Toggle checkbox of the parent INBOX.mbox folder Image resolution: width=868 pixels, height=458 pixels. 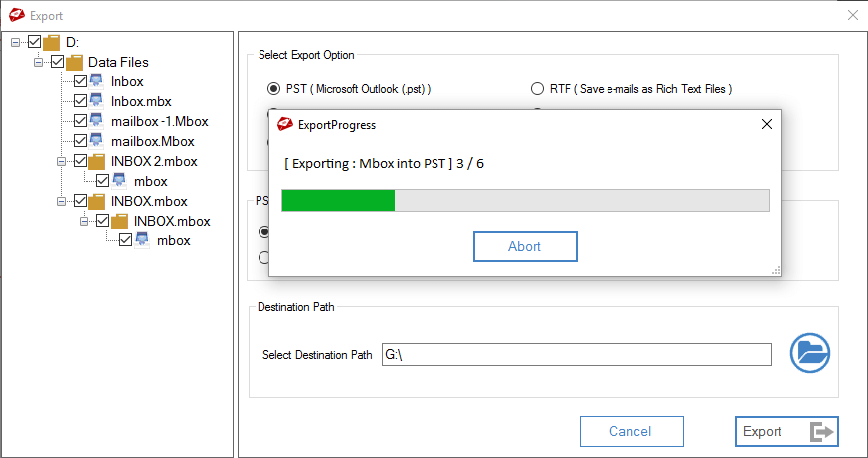click(x=80, y=201)
